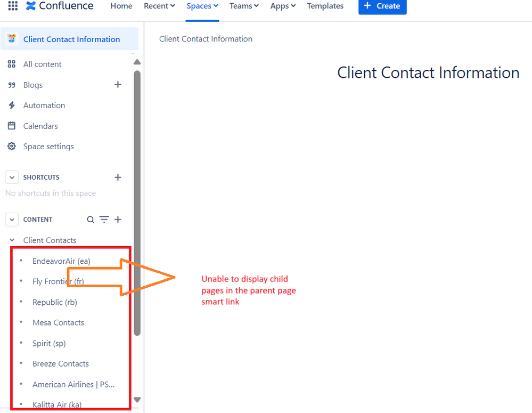Add a shortcut with the plus icon
Viewport: 532px width, 413px height.
118,177
